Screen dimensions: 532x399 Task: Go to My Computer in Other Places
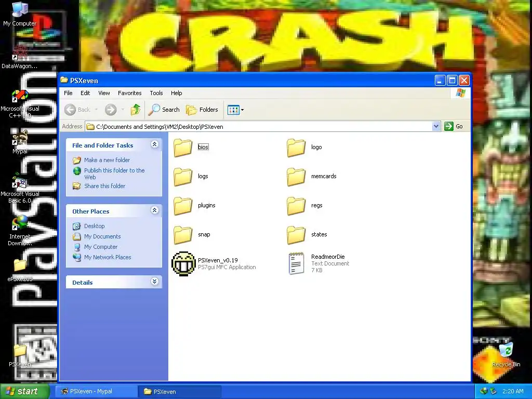[101, 247]
